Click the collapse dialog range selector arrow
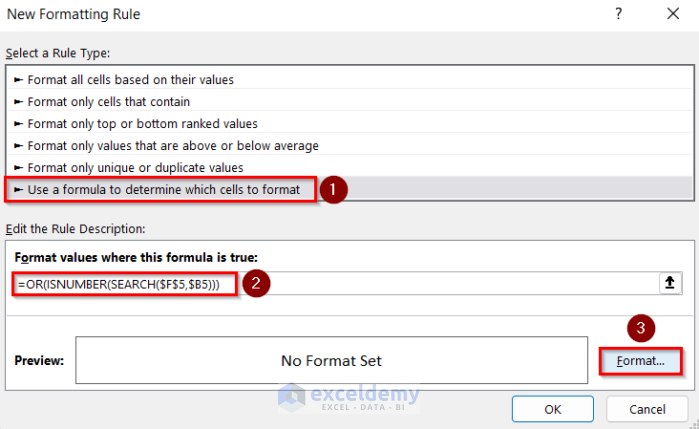Screen dimensions: 699x429 670,283
